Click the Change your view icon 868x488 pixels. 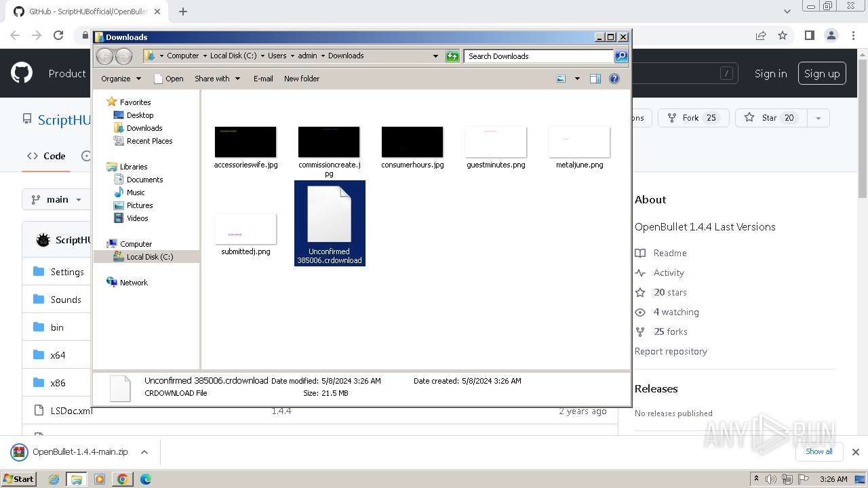[561, 79]
